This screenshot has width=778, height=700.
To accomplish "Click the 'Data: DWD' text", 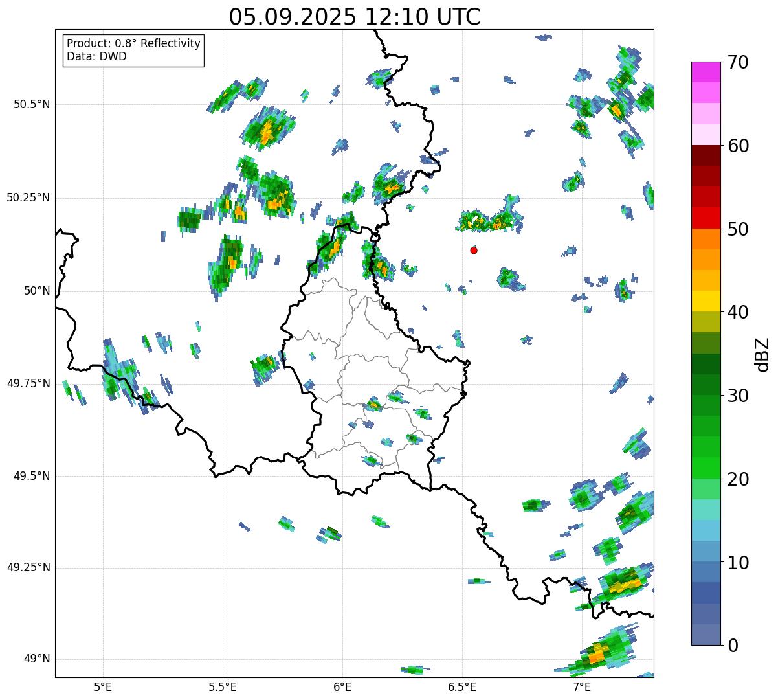I will (96, 56).
